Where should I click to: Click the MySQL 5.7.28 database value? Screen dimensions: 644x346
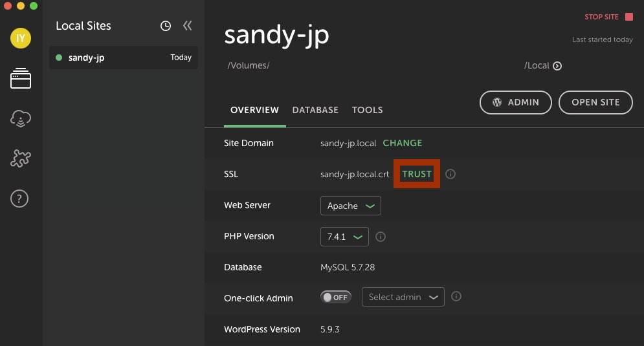click(348, 267)
